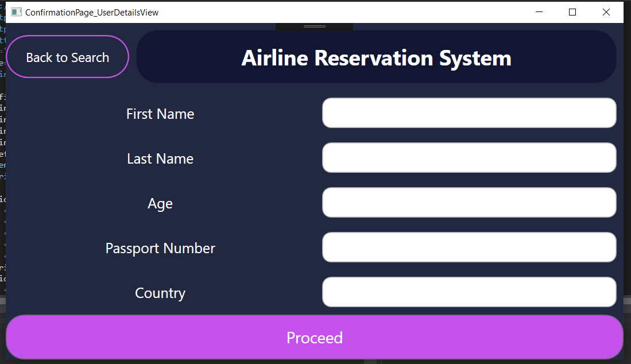
Task: Click the drag handle above the title banner
Action: (x=314, y=26)
